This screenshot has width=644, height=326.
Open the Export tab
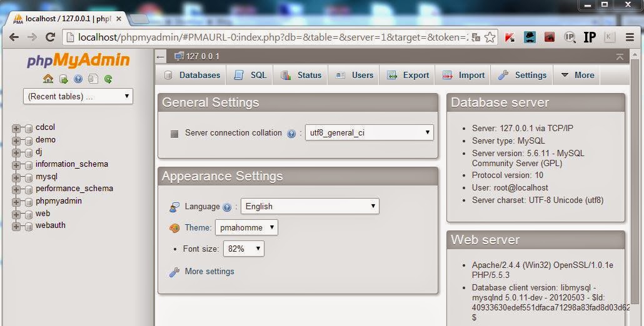408,75
